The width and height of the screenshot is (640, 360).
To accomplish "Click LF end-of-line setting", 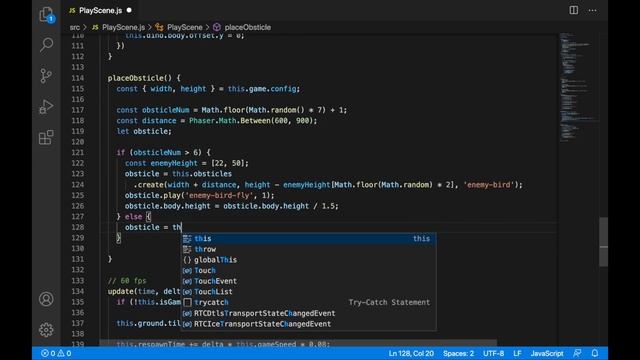I will click(x=517, y=353).
